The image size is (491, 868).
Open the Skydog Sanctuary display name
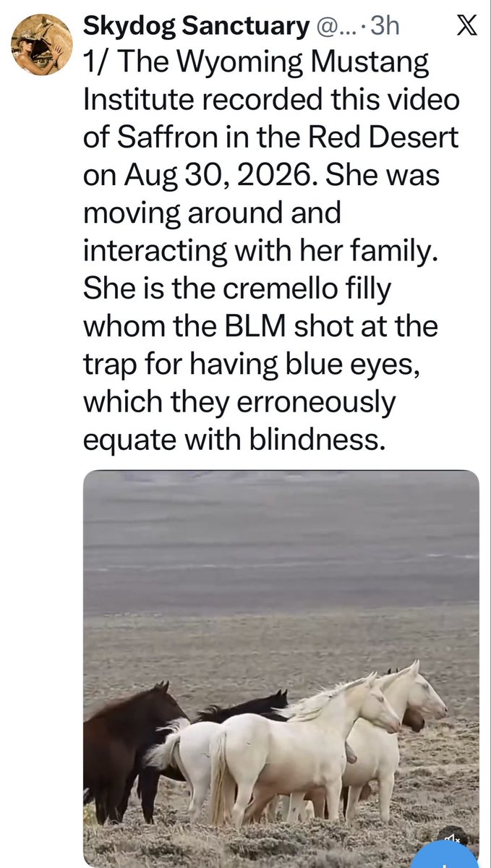(196, 27)
